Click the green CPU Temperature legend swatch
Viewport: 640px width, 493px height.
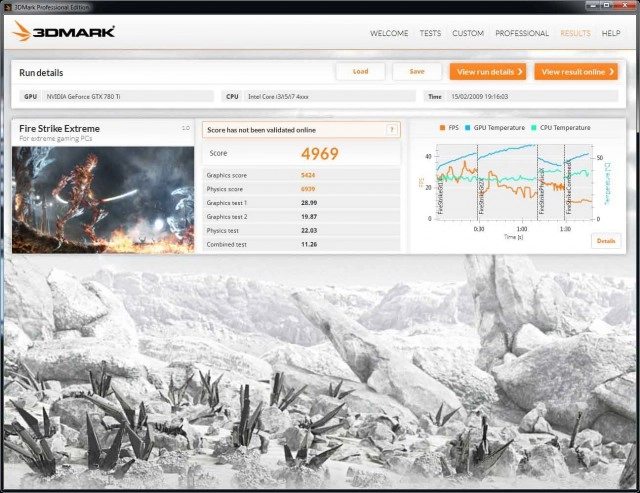tap(533, 128)
